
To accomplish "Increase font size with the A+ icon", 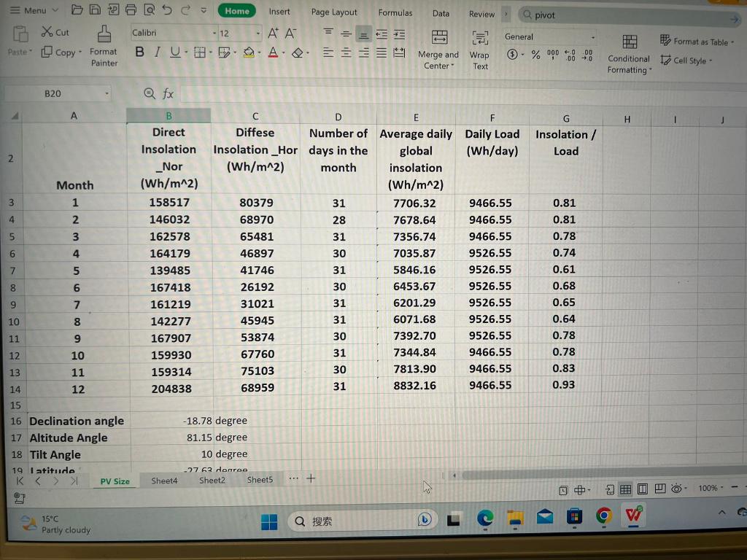I will point(273,33).
